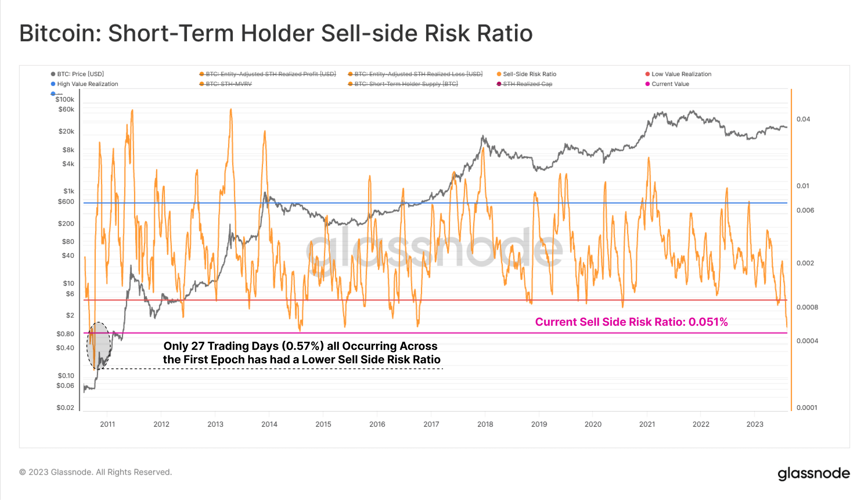868x500 pixels.
Task: Show the Entity-Adjusted STH Realized Loss series
Action: point(418,74)
